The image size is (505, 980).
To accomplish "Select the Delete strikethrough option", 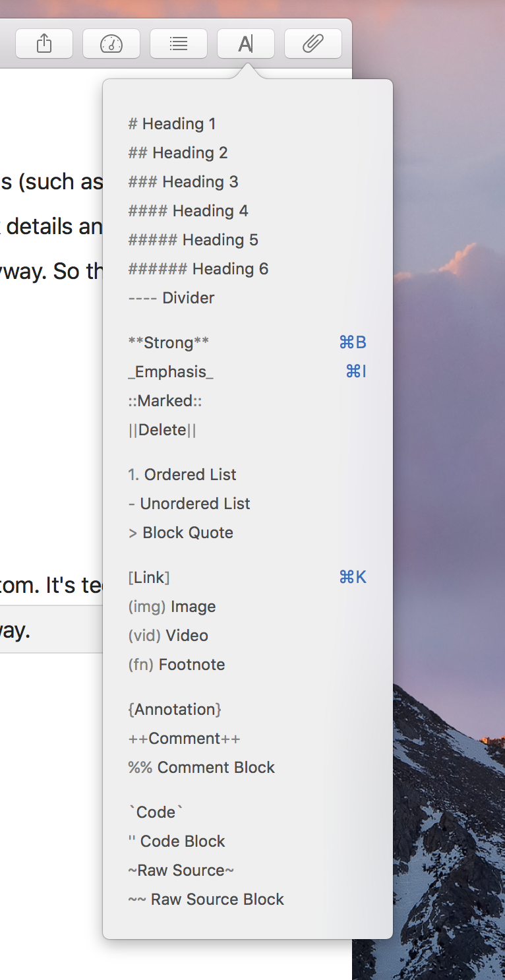I will (162, 430).
